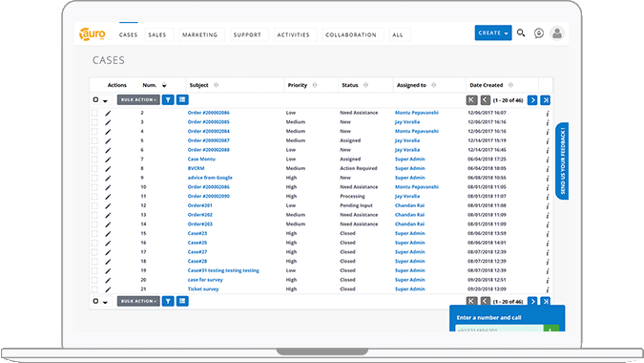644x363 pixels.
Task: Expand top select-all checkbox dropdown arrow
Action: [x=106, y=100]
